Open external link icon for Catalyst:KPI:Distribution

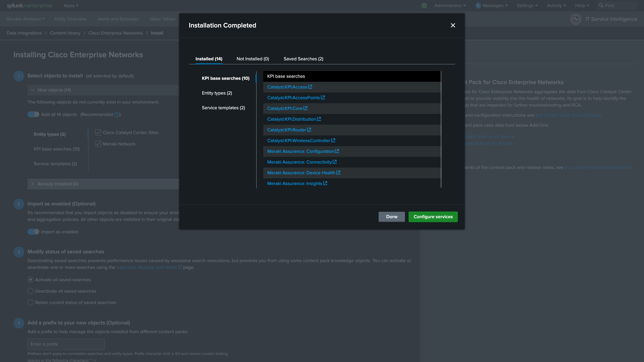pos(319,119)
